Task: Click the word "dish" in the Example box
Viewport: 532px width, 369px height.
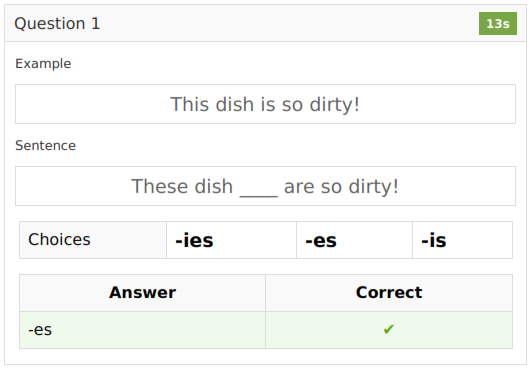Action: point(235,104)
